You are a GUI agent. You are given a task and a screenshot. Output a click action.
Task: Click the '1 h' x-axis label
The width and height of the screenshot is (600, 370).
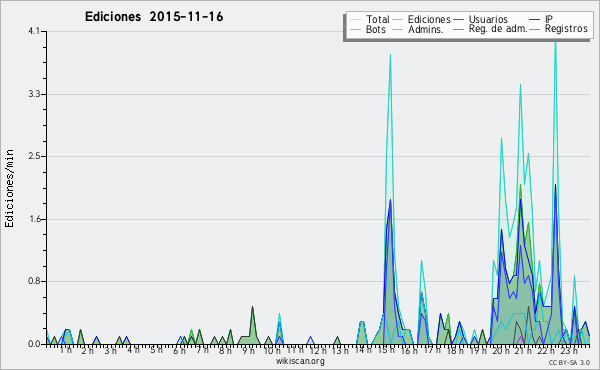pyautogui.click(x=65, y=350)
